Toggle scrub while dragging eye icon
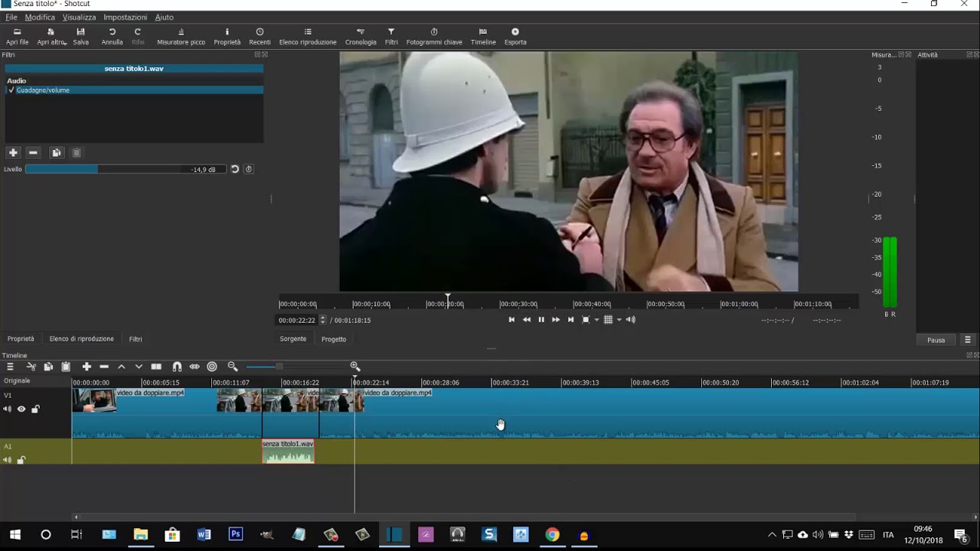The height and width of the screenshot is (551, 980). pyautogui.click(x=194, y=367)
